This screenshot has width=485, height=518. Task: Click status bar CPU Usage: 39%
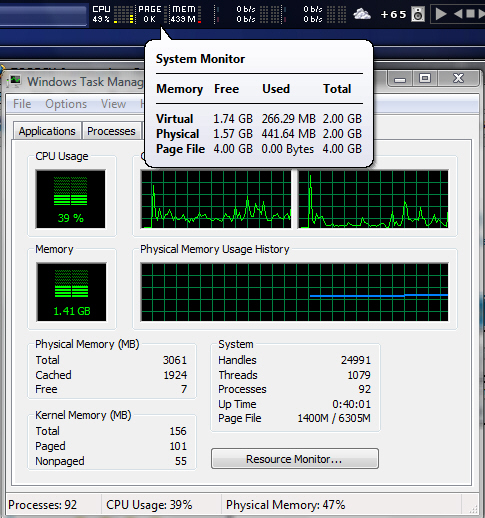click(x=149, y=505)
